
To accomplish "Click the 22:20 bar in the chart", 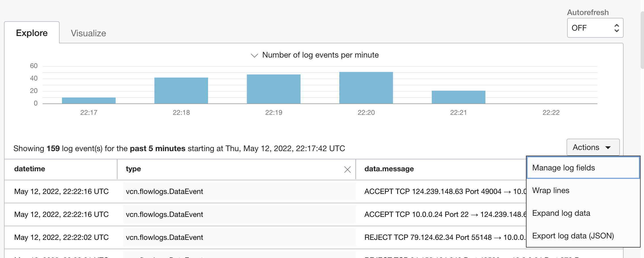I will point(366,88).
